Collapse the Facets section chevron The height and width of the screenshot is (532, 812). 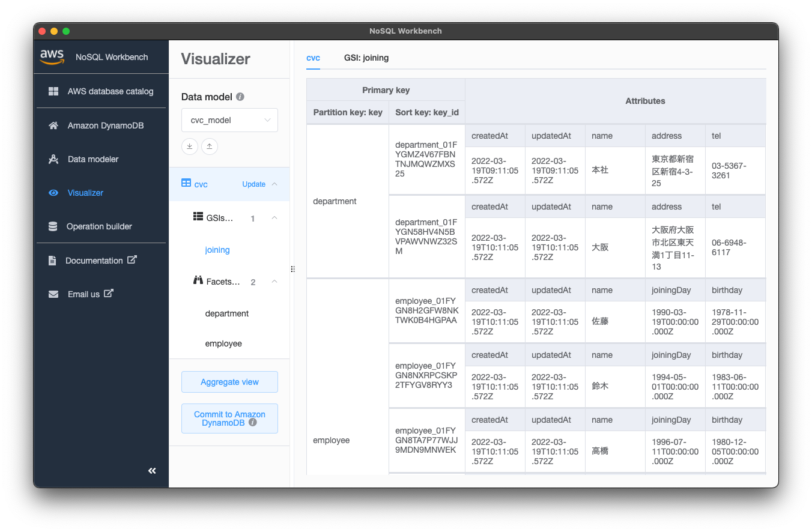tap(274, 281)
